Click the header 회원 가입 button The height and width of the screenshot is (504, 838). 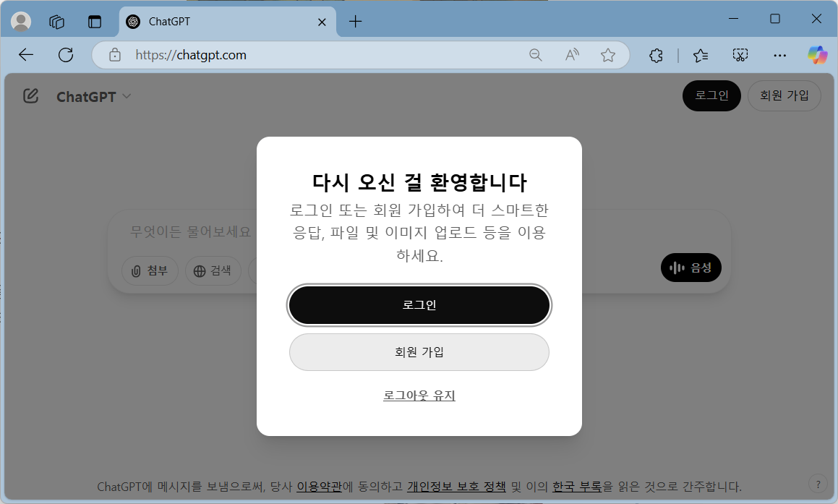click(x=784, y=95)
